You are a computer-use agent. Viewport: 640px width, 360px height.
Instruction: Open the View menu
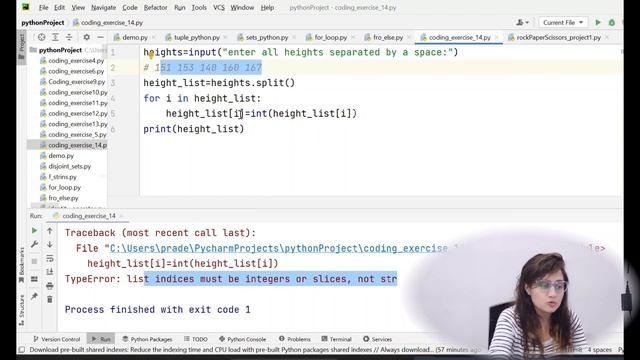tap(78, 7)
